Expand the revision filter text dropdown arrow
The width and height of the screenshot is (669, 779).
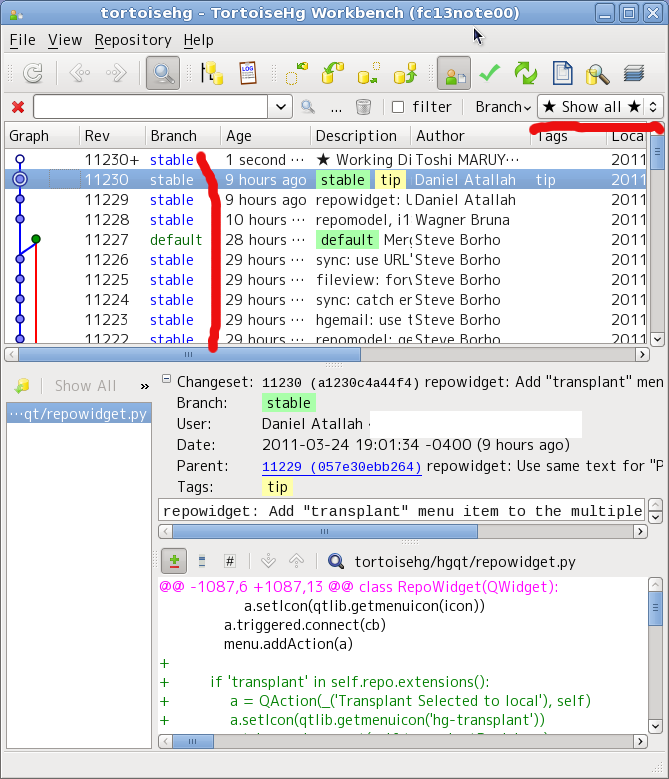[280, 107]
